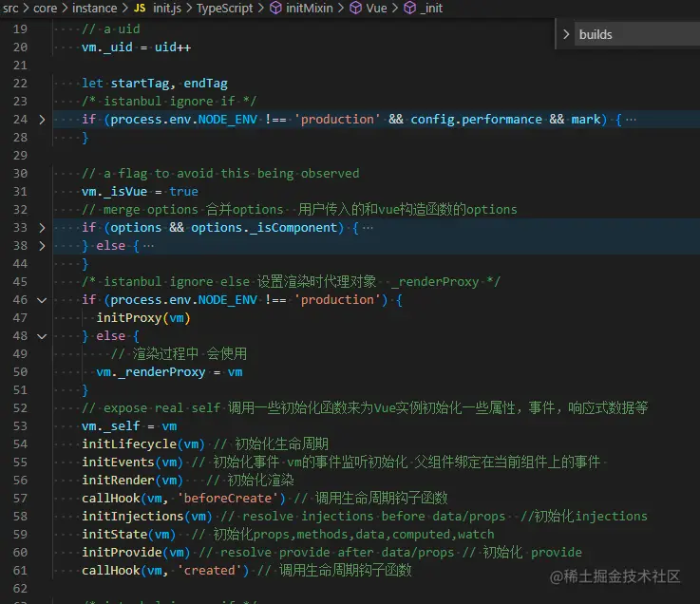This screenshot has height=604, width=700.
Task: Click 'initEvents' call on line 55
Action: coord(118,462)
